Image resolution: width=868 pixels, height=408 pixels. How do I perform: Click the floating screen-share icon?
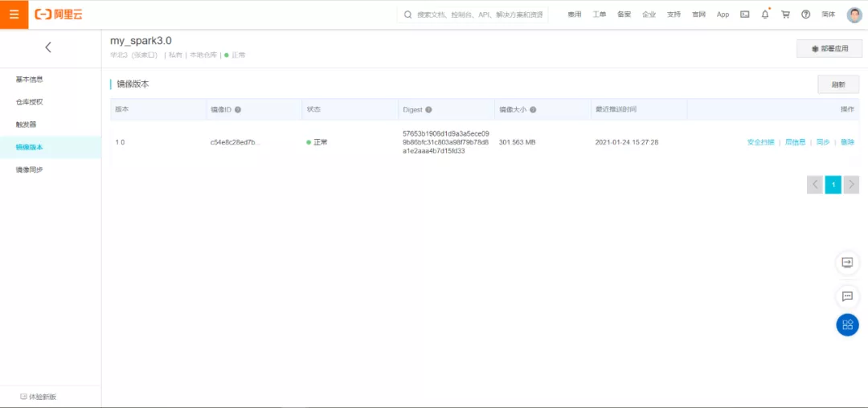[848, 262]
